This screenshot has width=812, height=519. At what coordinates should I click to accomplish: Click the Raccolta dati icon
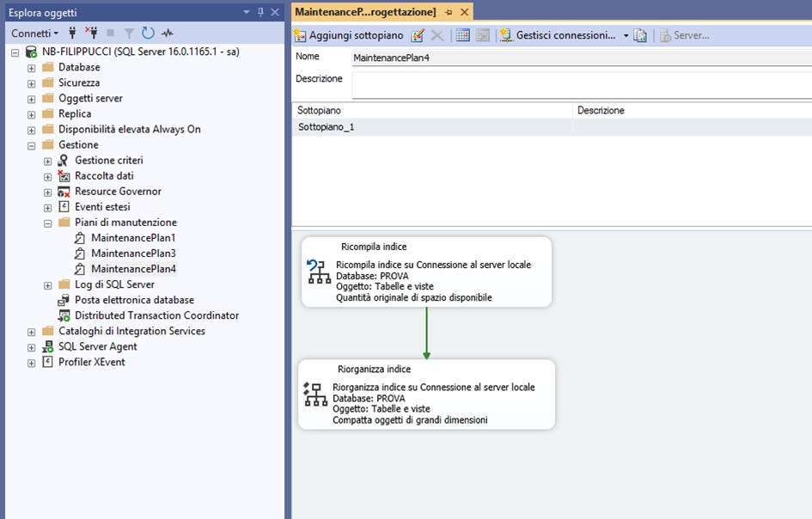(x=64, y=176)
